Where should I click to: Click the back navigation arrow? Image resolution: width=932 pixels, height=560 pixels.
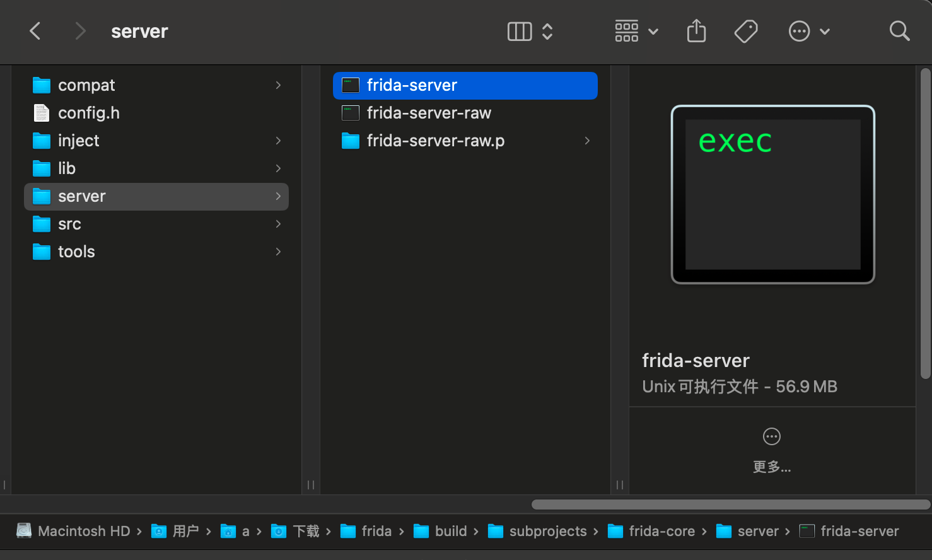pyautogui.click(x=35, y=31)
